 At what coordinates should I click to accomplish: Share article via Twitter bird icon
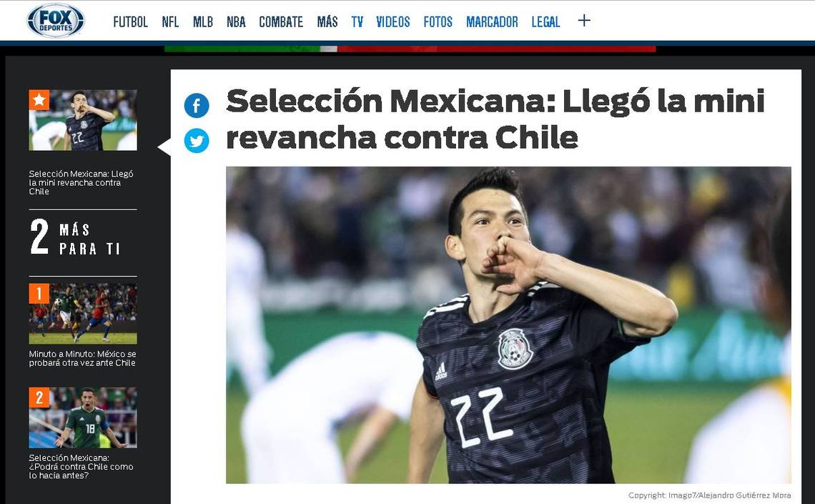point(197,140)
